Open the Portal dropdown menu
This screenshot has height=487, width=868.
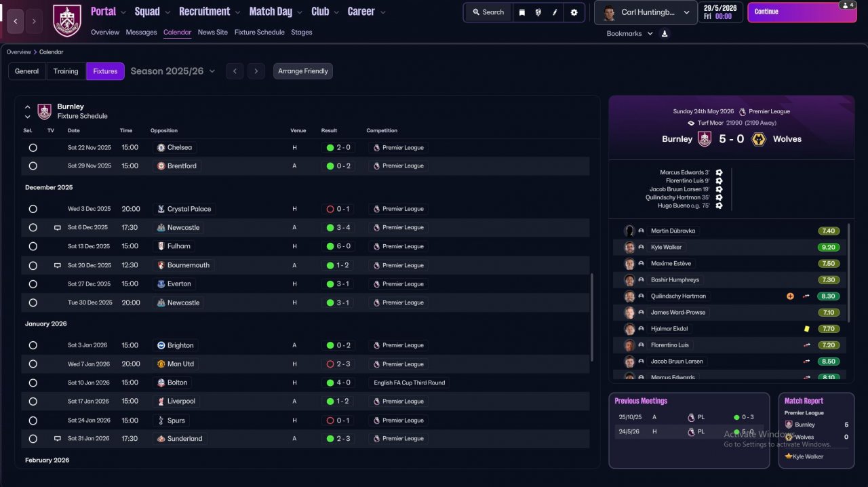pos(108,12)
